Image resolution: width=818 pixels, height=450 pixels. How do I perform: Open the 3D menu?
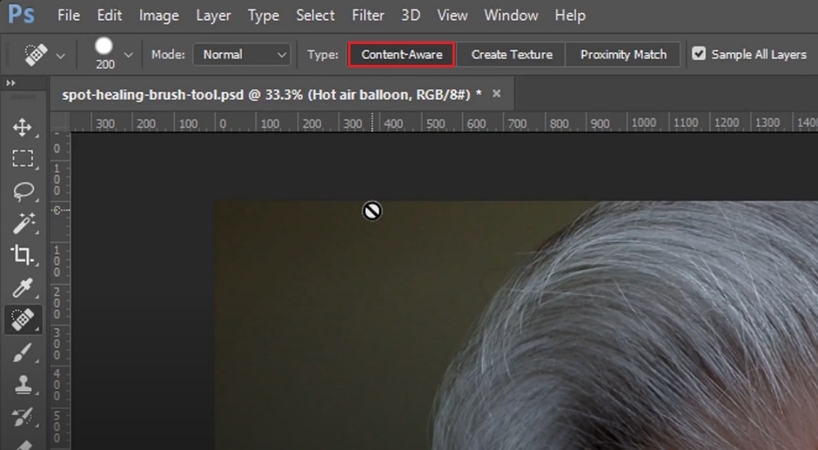[411, 16]
